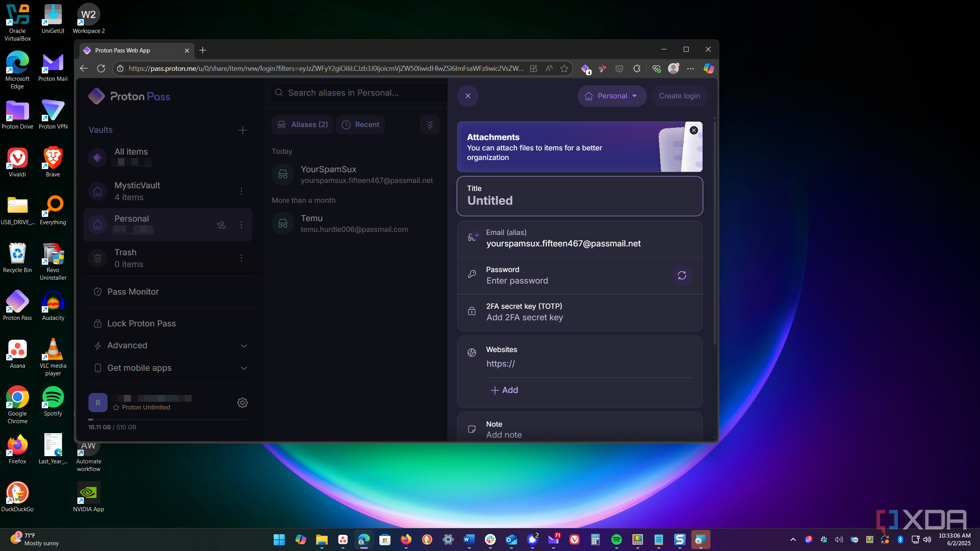Screen dimensions: 980x551
Task: Select the Aliases (2) filter tab
Action: 302,125
